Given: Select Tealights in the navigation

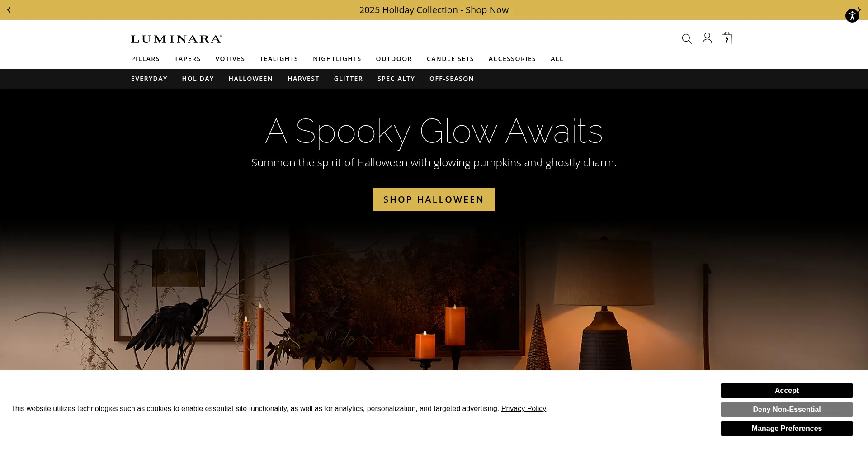Looking at the screenshot, I should click(278, 59).
